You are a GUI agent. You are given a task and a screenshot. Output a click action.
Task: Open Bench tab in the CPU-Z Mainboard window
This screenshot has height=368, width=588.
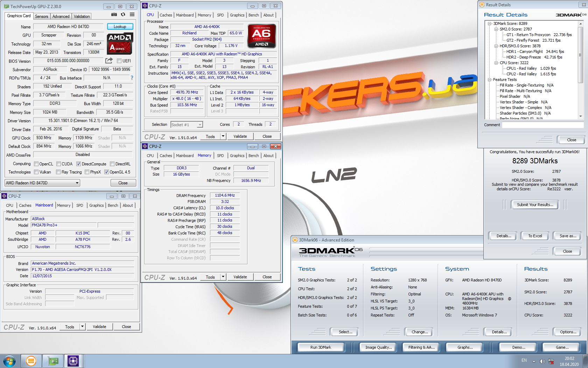tap(113, 205)
